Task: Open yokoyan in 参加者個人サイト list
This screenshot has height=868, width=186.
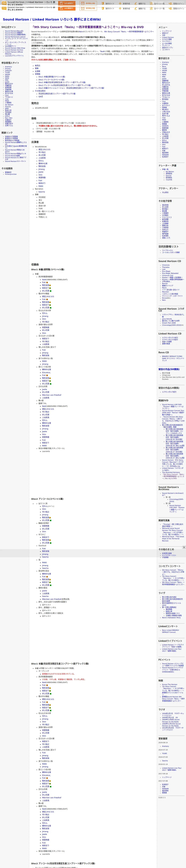Action: coord(8,70)
